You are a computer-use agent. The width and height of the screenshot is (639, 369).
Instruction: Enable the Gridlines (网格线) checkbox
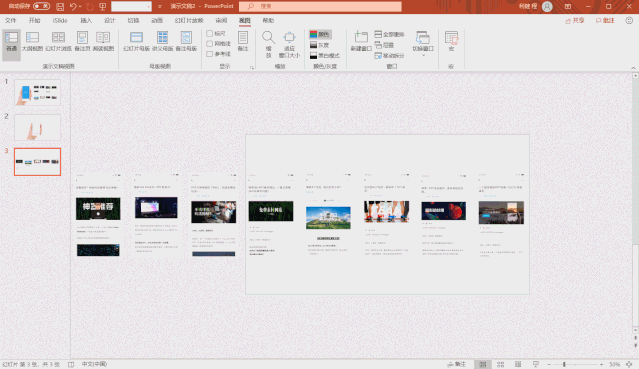[209, 44]
